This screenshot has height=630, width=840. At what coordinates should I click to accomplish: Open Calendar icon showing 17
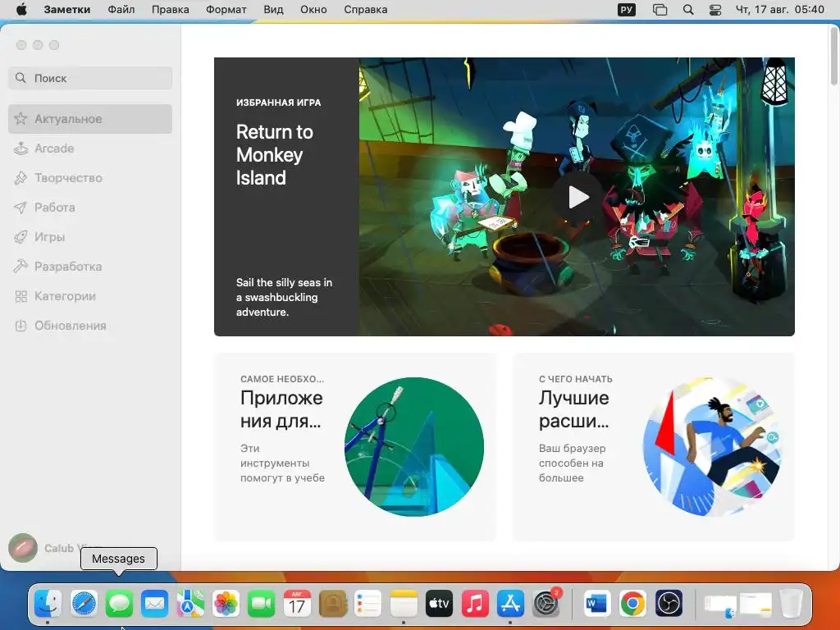[x=297, y=604]
